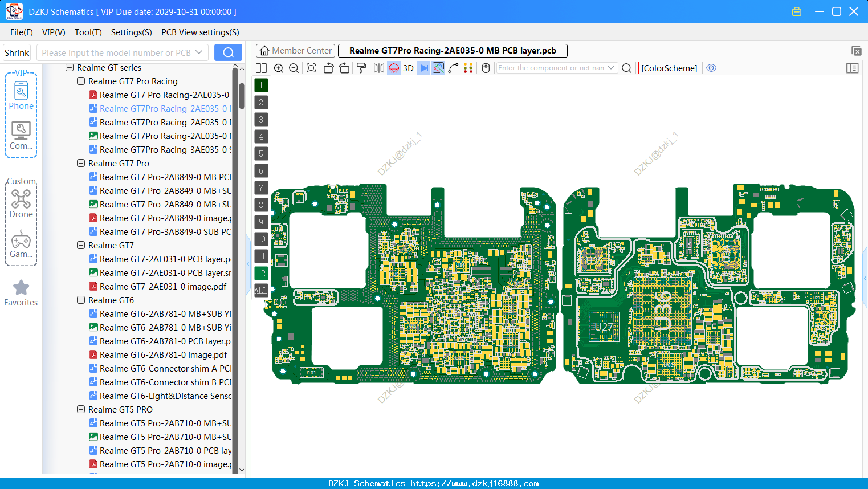Open Member Center home

296,51
